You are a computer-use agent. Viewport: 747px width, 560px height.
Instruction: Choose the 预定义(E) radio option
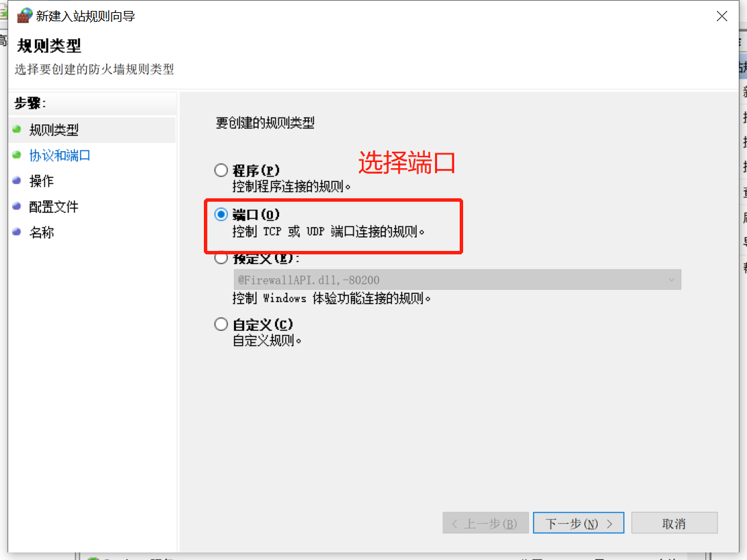coord(221,258)
